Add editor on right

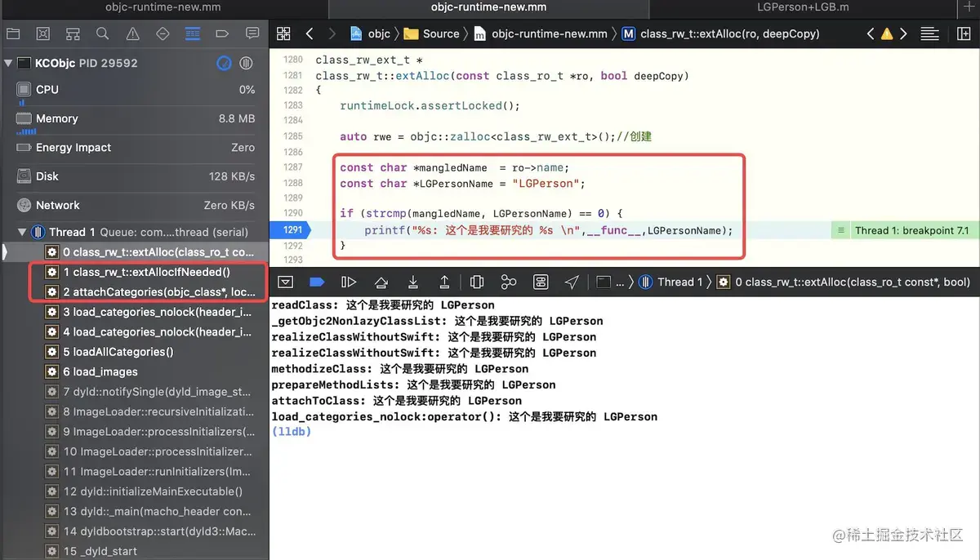pyautogui.click(x=963, y=33)
